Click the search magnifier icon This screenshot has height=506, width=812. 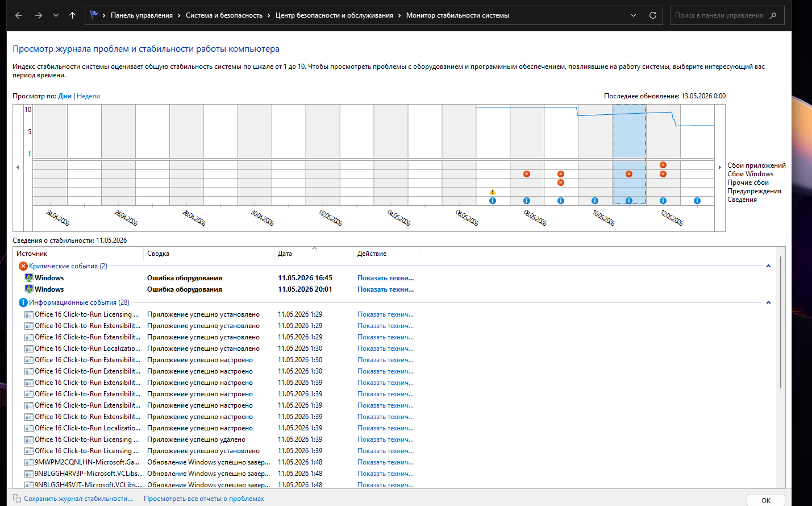click(773, 15)
